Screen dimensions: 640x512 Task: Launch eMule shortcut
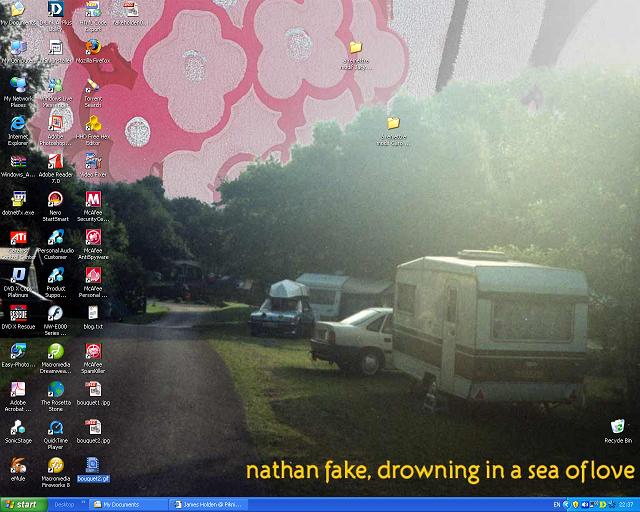[x=18, y=469]
